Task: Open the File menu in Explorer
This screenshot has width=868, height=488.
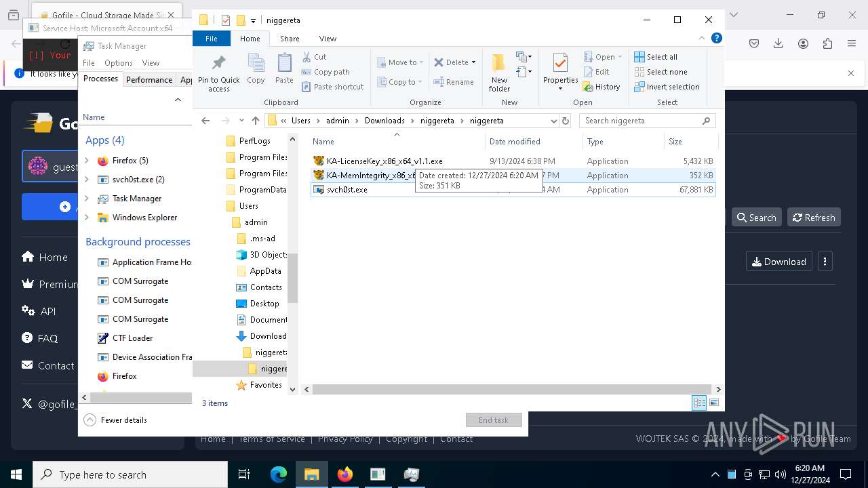Action: click(212, 39)
